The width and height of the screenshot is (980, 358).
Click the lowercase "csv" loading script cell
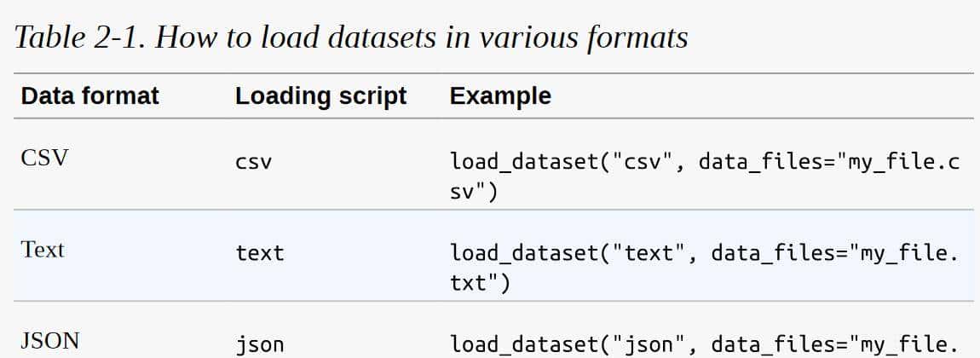pyautogui.click(x=253, y=162)
